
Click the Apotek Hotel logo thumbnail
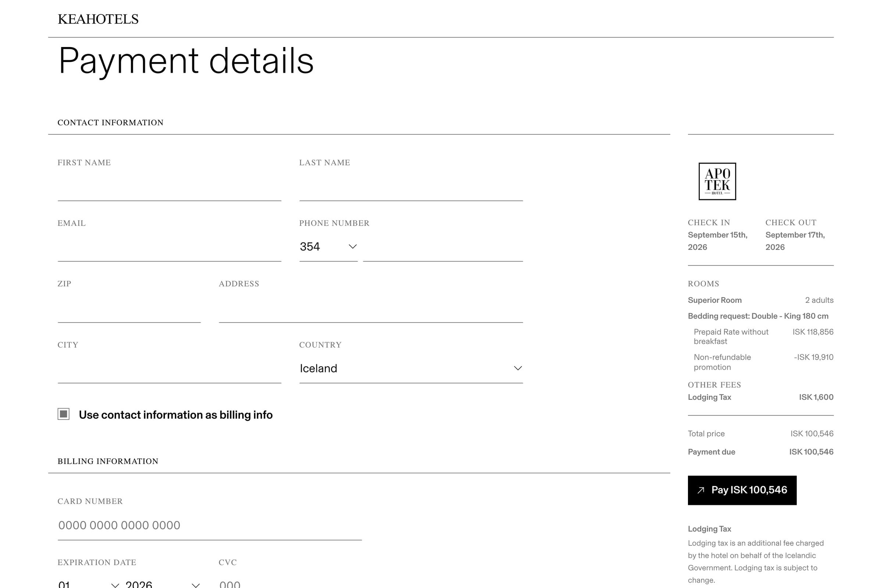(x=717, y=181)
